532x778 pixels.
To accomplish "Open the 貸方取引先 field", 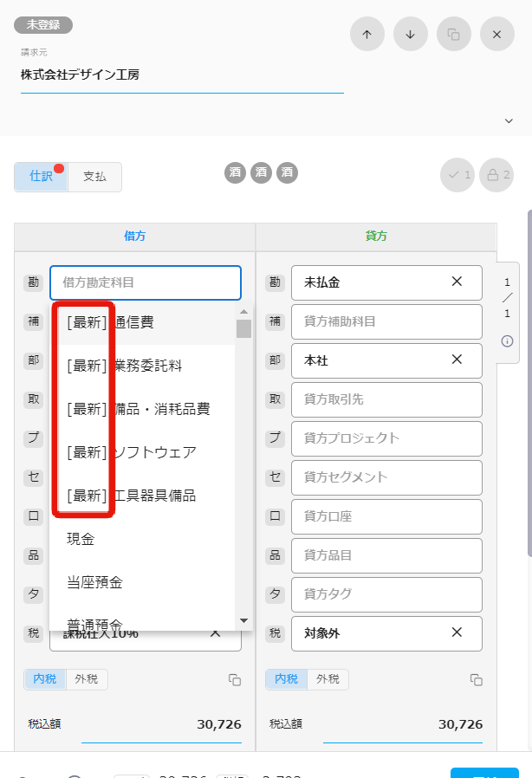I will pos(386,399).
